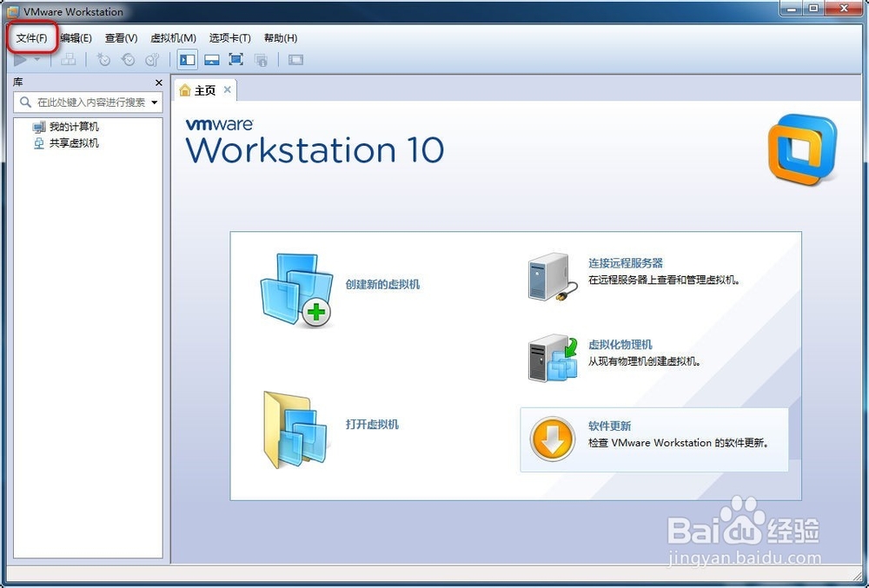Image resolution: width=869 pixels, height=588 pixels.
Task: Open the 文件(F) menu
Action: (x=31, y=38)
